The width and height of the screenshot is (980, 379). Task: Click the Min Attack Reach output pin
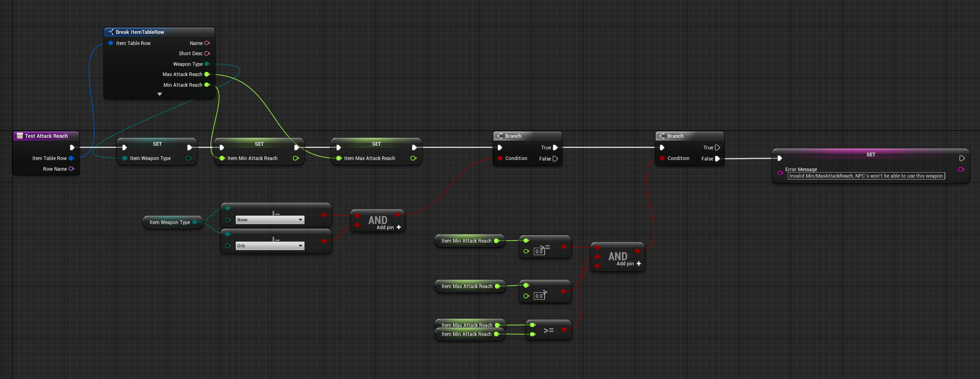coord(207,85)
